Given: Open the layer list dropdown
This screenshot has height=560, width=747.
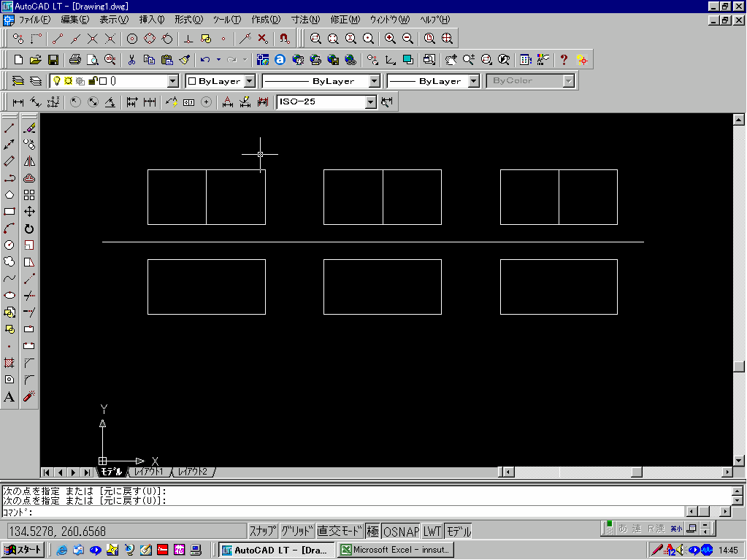Looking at the screenshot, I should pyautogui.click(x=173, y=82).
